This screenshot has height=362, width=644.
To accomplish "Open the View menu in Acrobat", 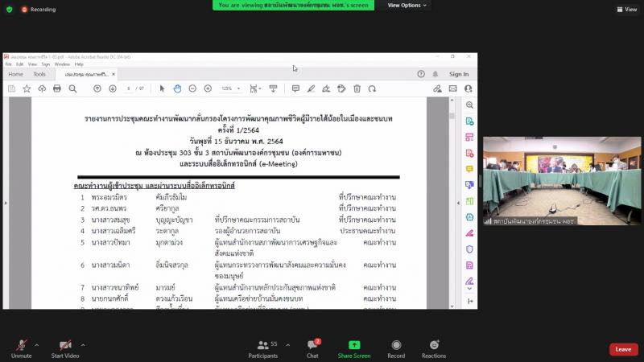I will 32,64.
